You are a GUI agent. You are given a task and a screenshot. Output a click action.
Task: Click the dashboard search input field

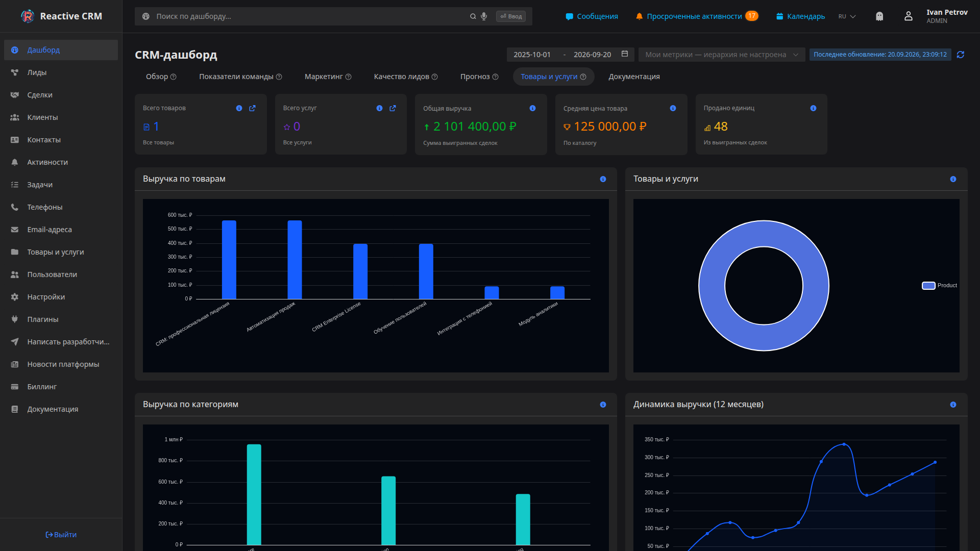[x=311, y=16]
